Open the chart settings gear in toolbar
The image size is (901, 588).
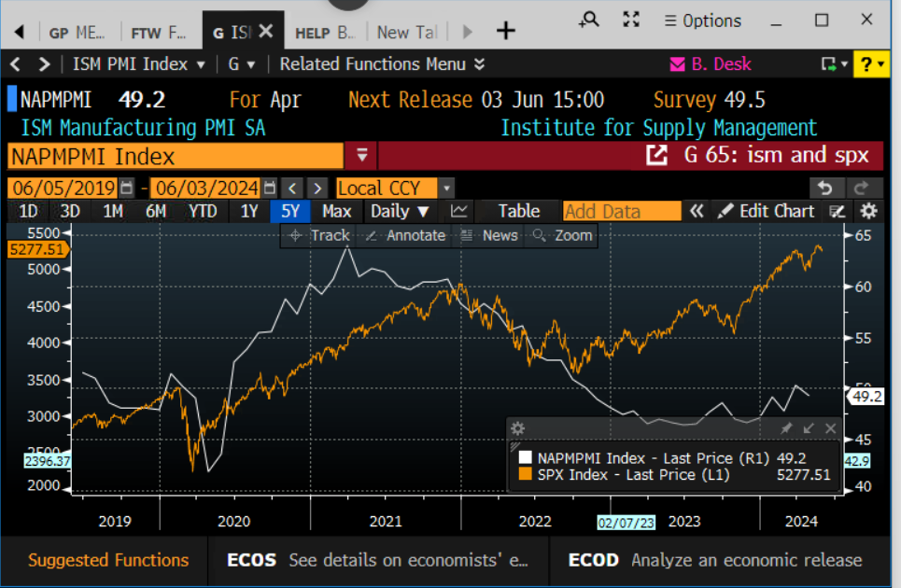click(868, 212)
